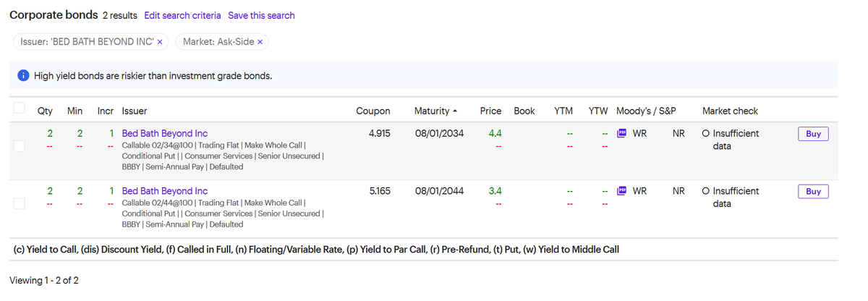The image size is (868, 301).
Task: Click market check circle icon for 2044 bond
Action: tap(706, 192)
